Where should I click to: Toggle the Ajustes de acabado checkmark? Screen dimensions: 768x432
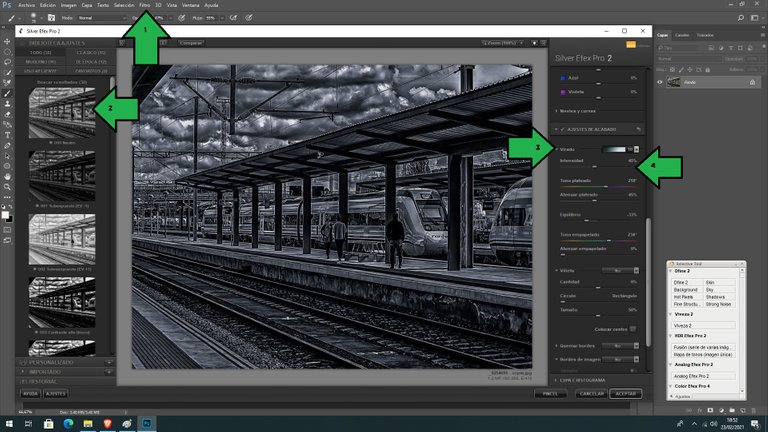562,129
